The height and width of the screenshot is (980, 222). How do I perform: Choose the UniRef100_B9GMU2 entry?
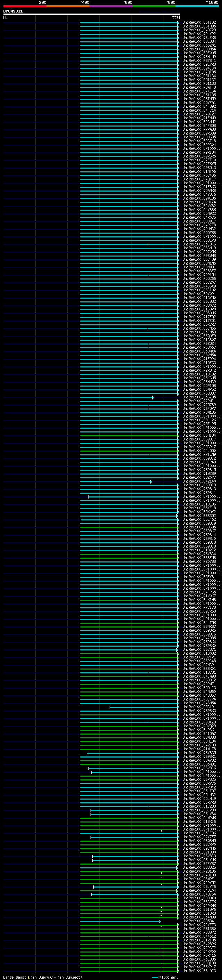(x=199, y=122)
